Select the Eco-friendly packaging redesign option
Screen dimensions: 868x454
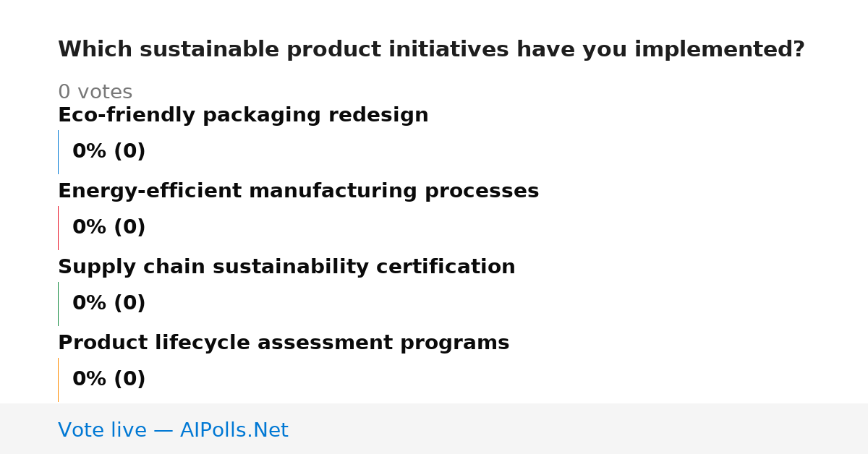point(243,116)
